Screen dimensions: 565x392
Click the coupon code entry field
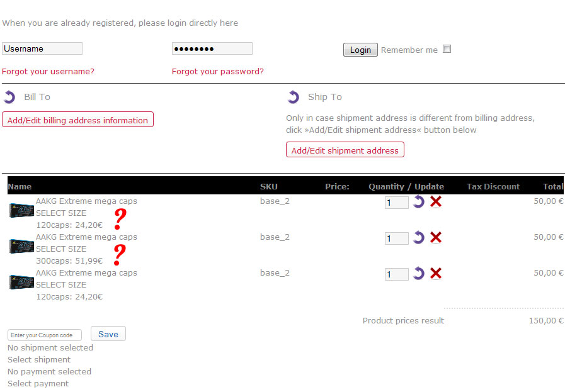(x=45, y=335)
